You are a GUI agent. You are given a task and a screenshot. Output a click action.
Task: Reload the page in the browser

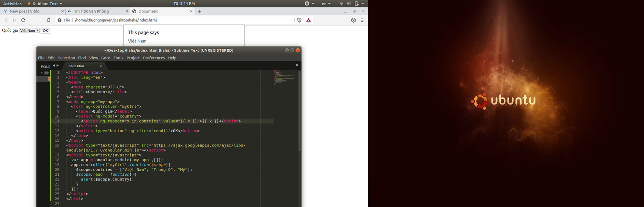[23, 20]
